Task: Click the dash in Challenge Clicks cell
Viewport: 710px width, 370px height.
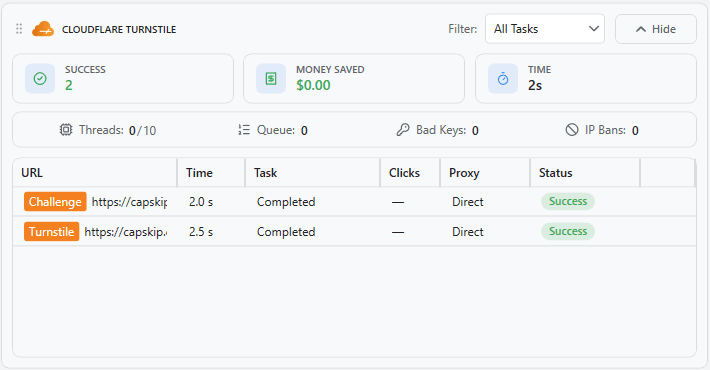Action: [398, 202]
